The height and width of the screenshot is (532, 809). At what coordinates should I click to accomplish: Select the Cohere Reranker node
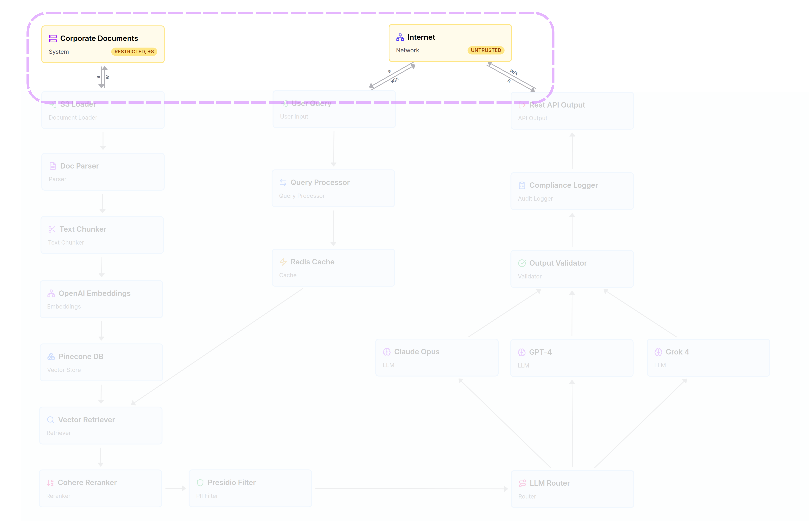101,489
